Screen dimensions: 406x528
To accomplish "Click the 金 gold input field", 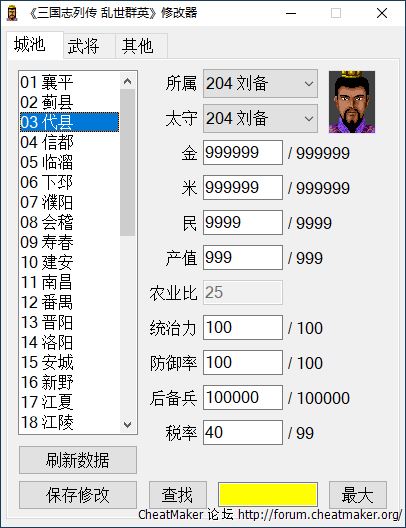I will (x=243, y=153).
